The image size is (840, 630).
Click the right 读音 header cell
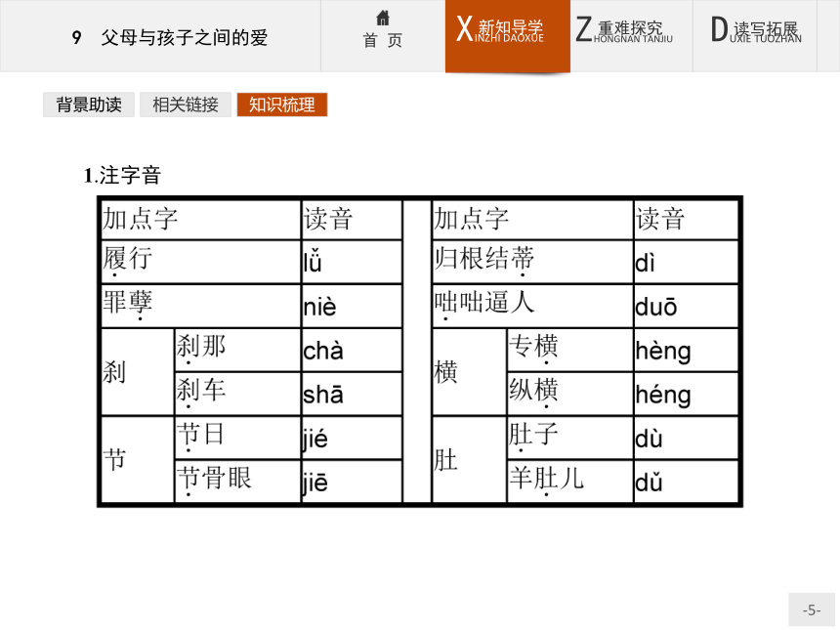pyautogui.click(x=686, y=220)
